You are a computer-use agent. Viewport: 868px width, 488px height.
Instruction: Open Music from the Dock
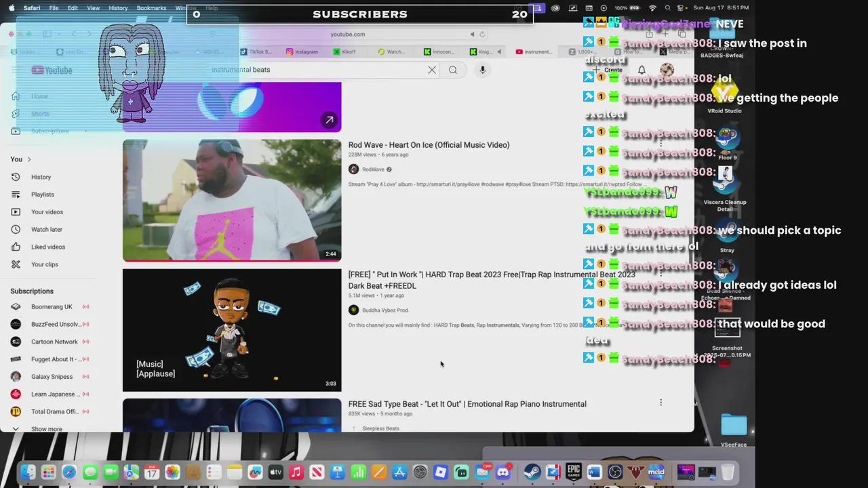tap(296, 472)
